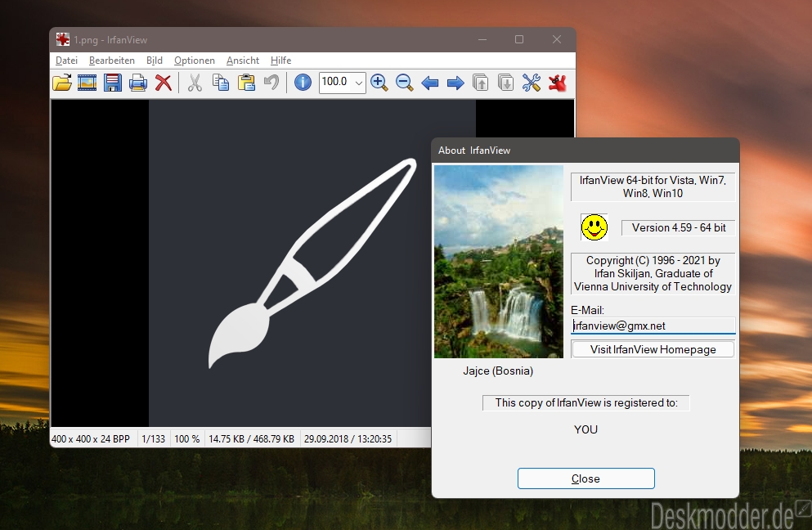Click the irfanview@gmx.net email field

(x=653, y=326)
